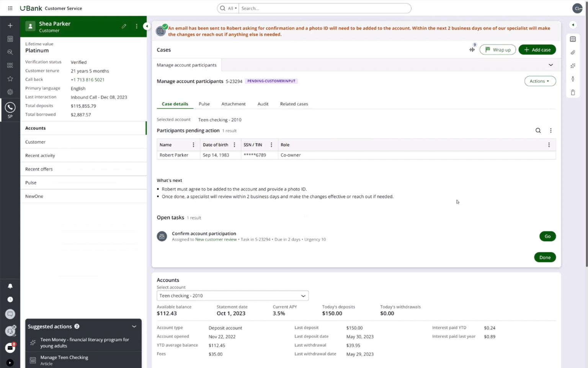Open the Teen checking - 2010 account selector
This screenshot has width=588, height=368.
(x=232, y=296)
